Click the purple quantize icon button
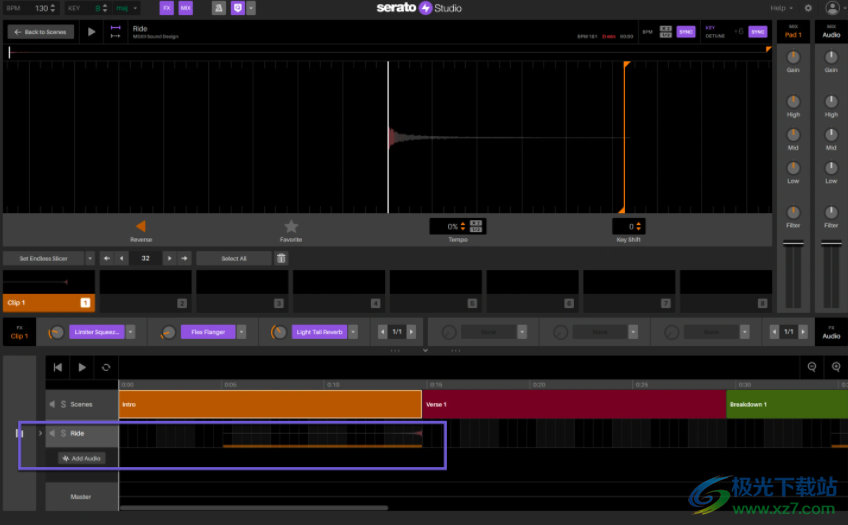The width and height of the screenshot is (848, 525). tap(237, 8)
